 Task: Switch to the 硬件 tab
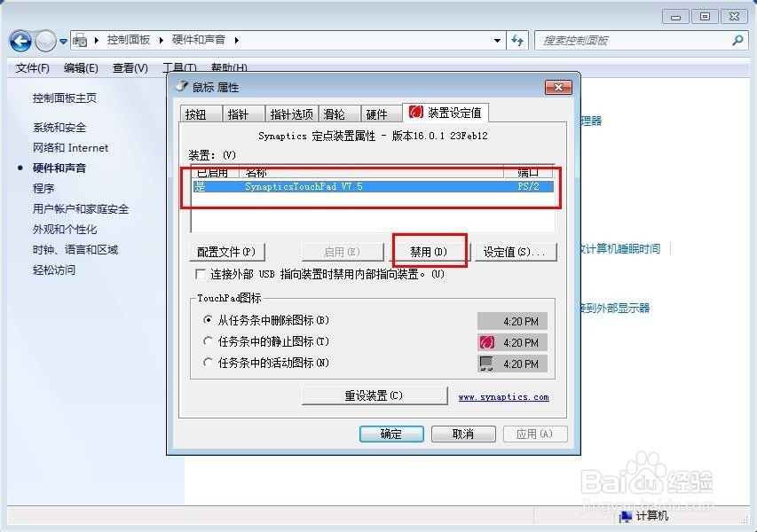(x=382, y=113)
